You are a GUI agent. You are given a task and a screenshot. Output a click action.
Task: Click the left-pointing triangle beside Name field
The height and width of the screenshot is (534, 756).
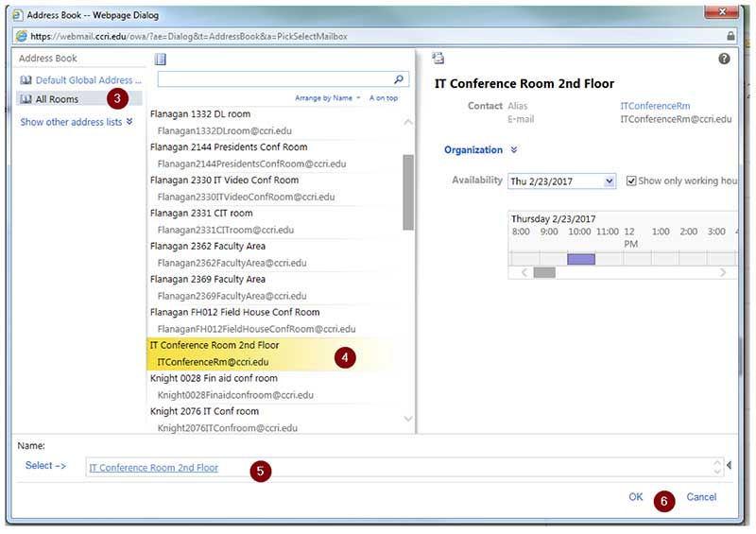click(x=729, y=465)
